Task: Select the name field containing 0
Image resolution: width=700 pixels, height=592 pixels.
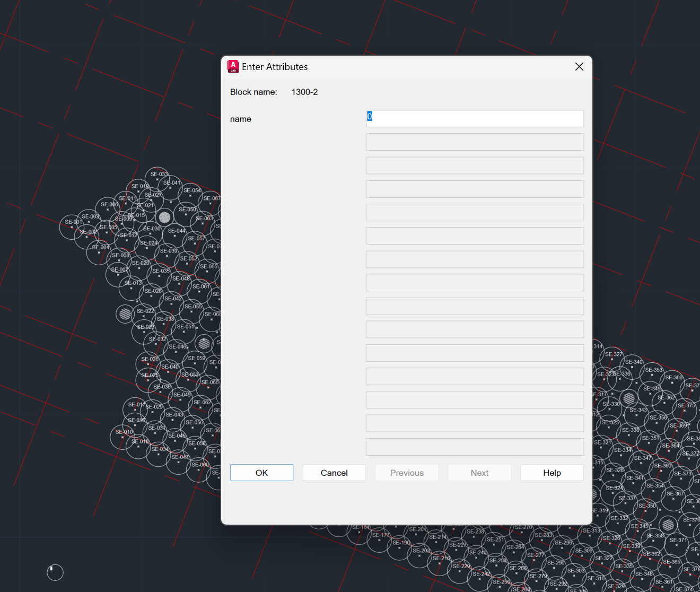Action: [x=474, y=118]
